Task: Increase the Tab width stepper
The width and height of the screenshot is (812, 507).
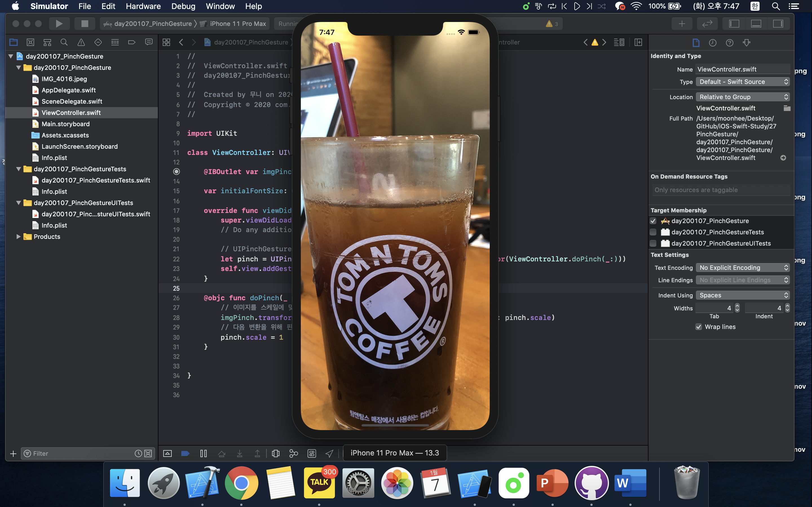Action: [x=737, y=306]
